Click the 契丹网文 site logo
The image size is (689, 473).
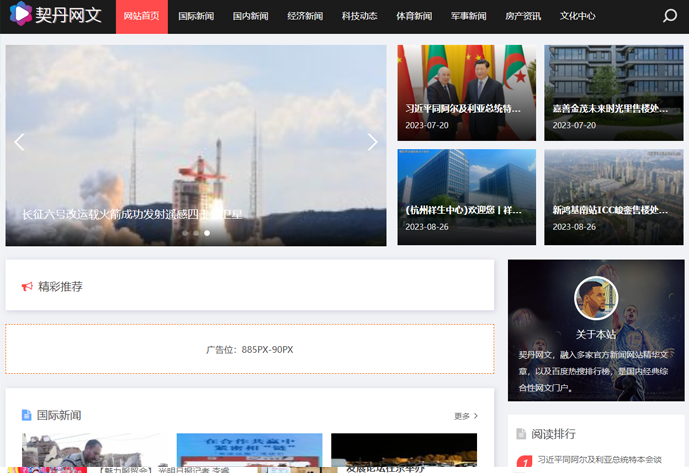coord(55,16)
